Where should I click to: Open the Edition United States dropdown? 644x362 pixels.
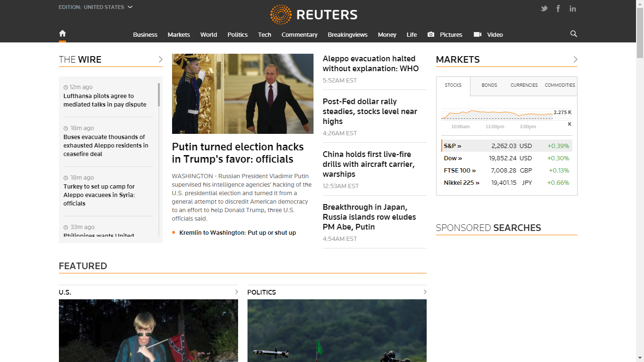pyautogui.click(x=96, y=7)
